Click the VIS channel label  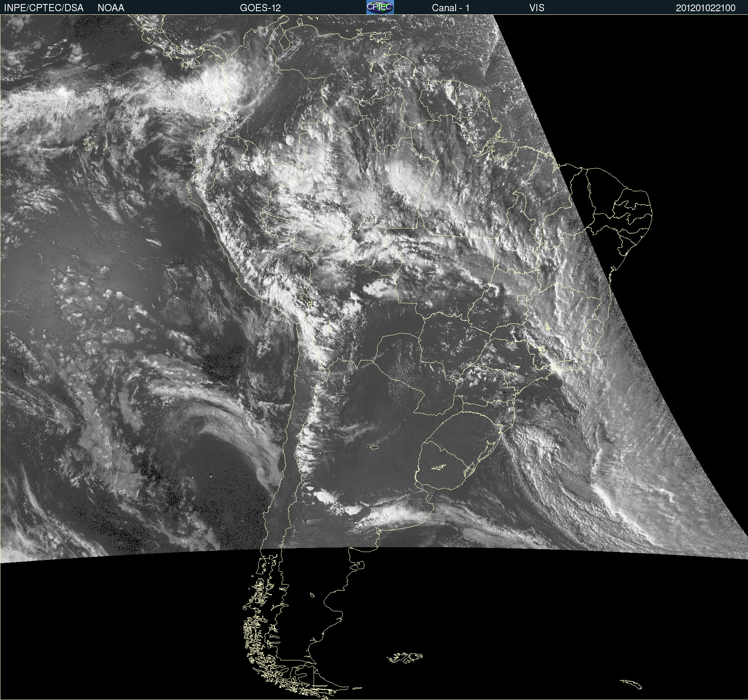point(537,8)
